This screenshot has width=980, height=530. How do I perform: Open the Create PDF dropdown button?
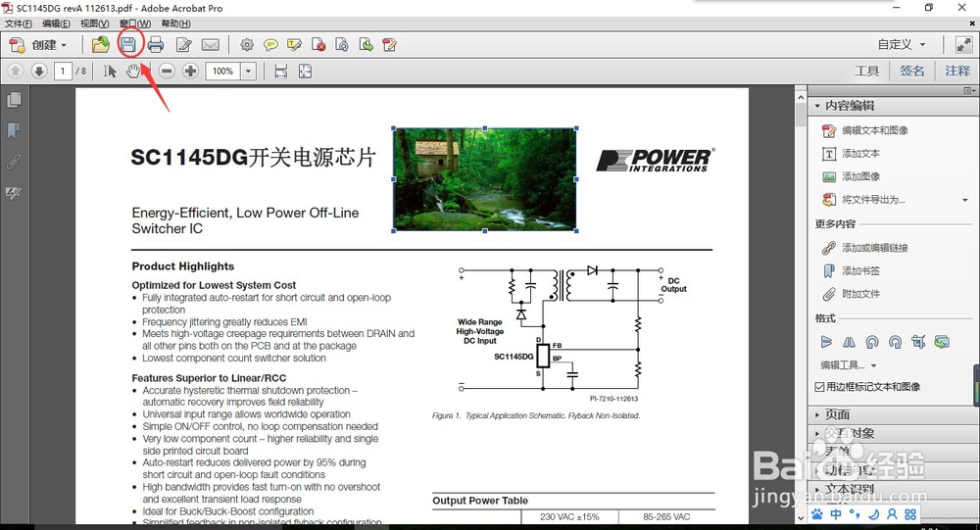click(38, 45)
